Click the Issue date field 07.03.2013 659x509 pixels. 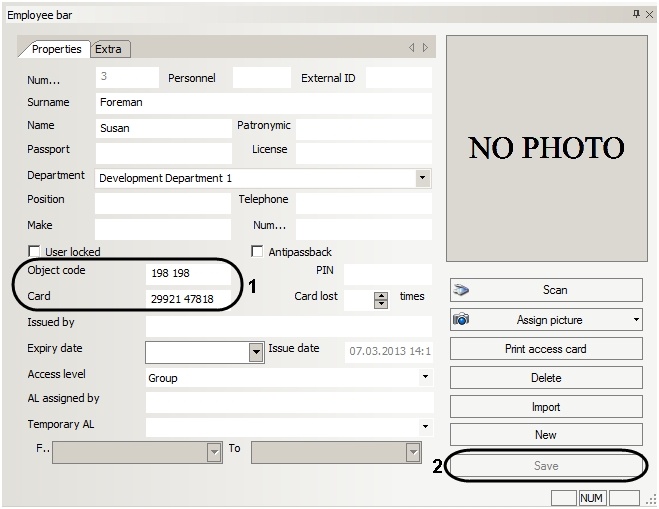(389, 352)
